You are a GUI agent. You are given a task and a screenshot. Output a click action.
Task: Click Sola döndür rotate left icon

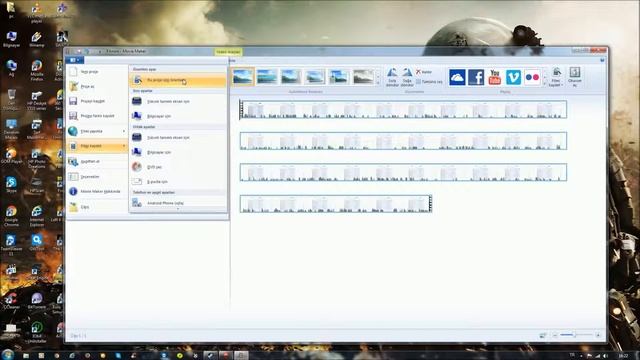tap(392, 78)
